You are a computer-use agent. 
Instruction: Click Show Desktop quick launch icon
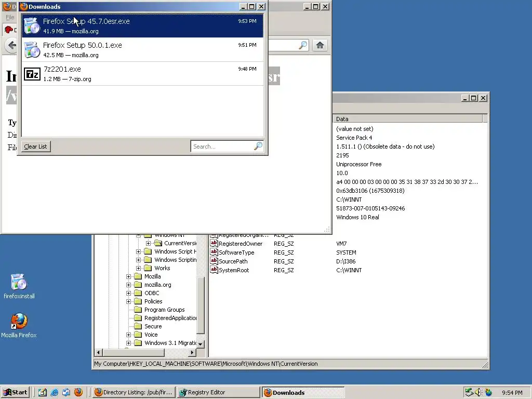(43, 392)
